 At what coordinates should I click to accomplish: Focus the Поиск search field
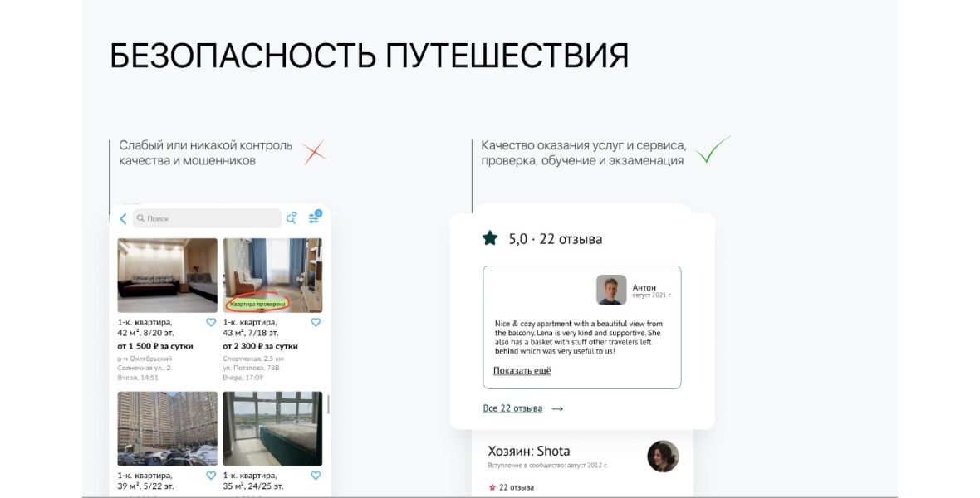coord(207,218)
